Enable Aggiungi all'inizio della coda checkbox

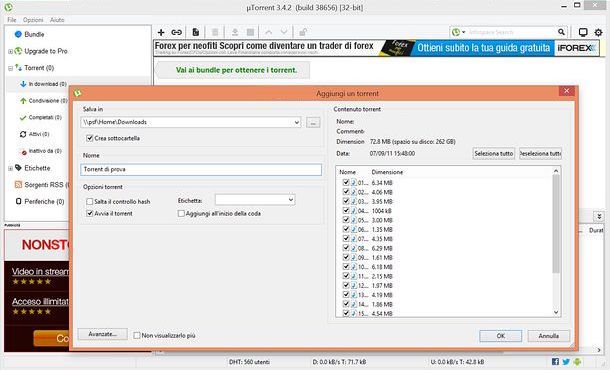(x=181, y=213)
